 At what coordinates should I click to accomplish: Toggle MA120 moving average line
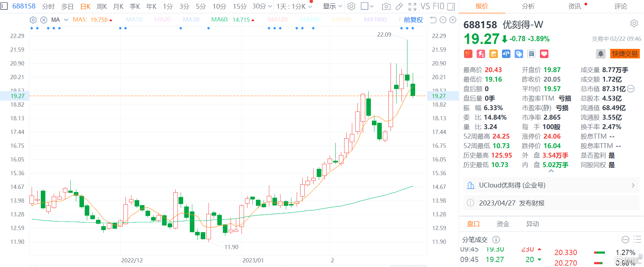coord(278,20)
